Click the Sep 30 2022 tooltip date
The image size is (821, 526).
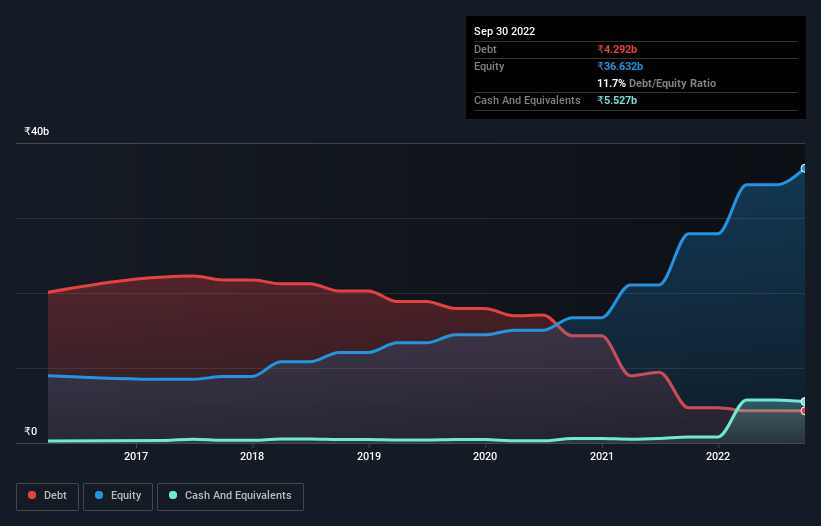click(x=504, y=31)
